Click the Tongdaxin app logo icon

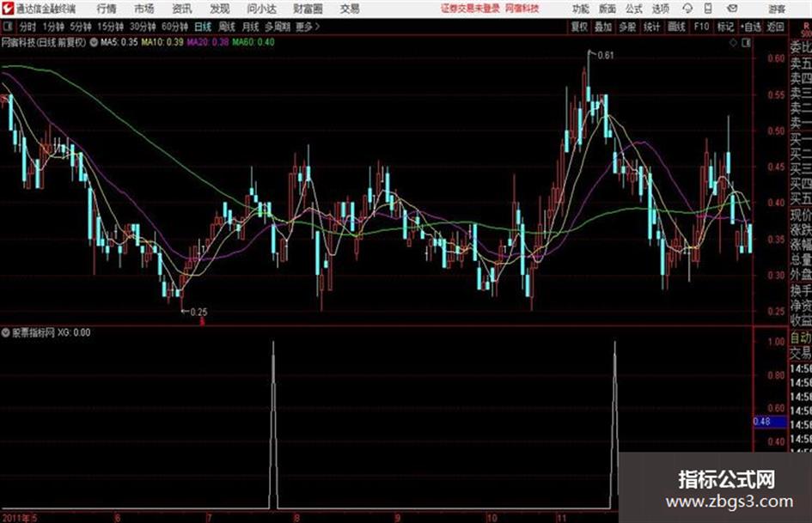click(x=7, y=9)
